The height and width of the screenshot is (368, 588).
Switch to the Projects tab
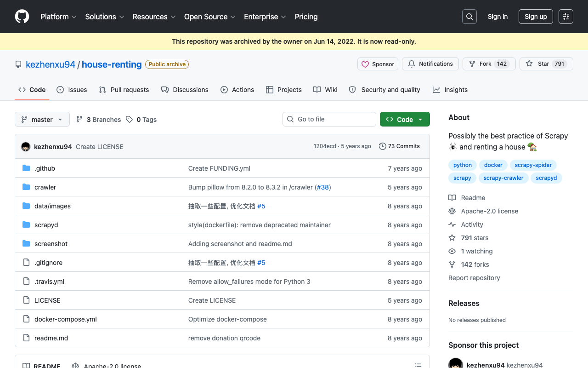284,90
